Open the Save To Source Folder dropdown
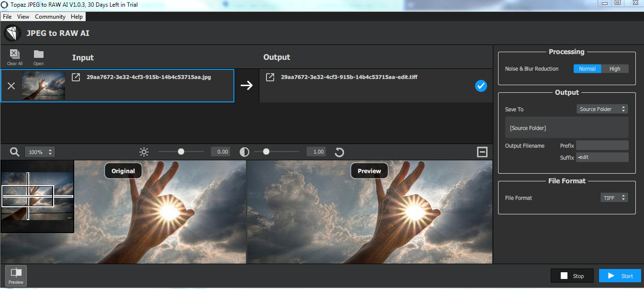 click(602, 109)
